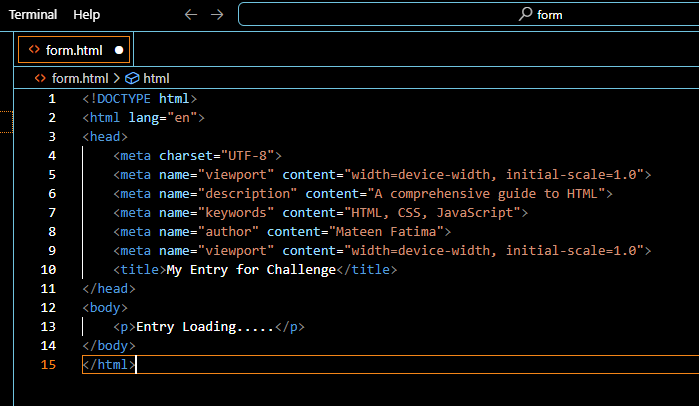Click the HTML file icon in breadcrumb
699x406 pixels.
(x=40, y=78)
